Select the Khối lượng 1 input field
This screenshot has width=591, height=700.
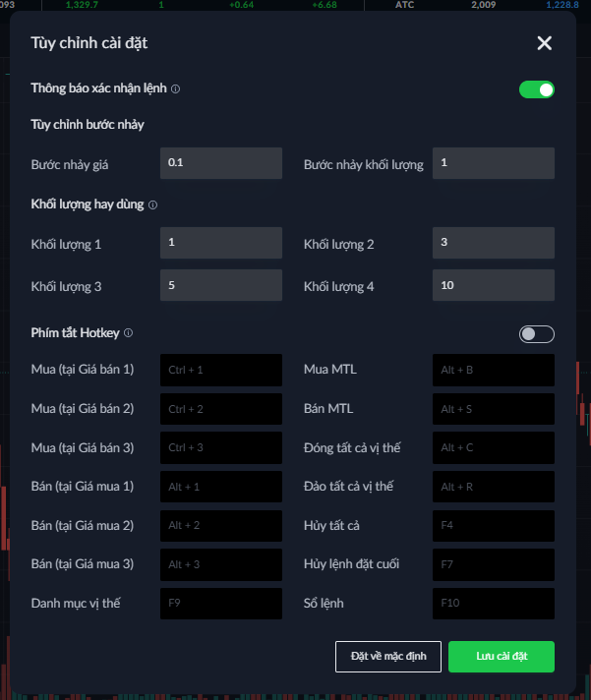click(220, 243)
